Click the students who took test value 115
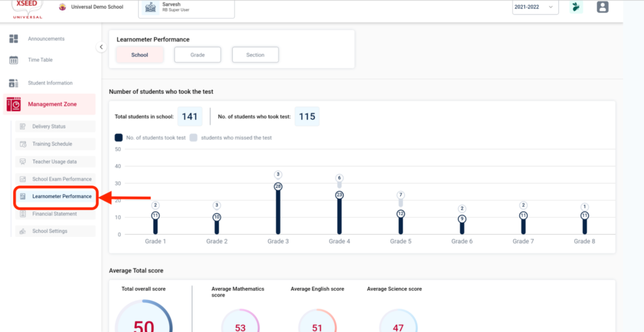Viewport: 644px width, 332px height. point(307,116)
